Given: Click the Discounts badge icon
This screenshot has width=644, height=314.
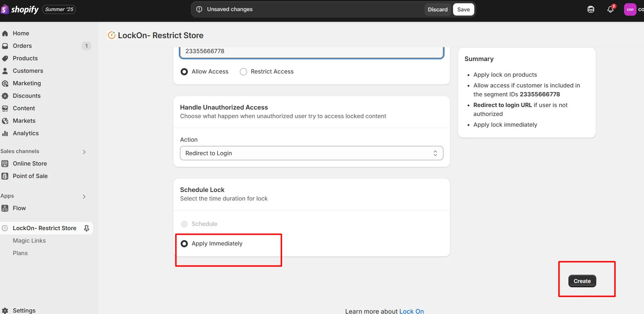Looking at the screenshot, I should click(x=5, y=96).
